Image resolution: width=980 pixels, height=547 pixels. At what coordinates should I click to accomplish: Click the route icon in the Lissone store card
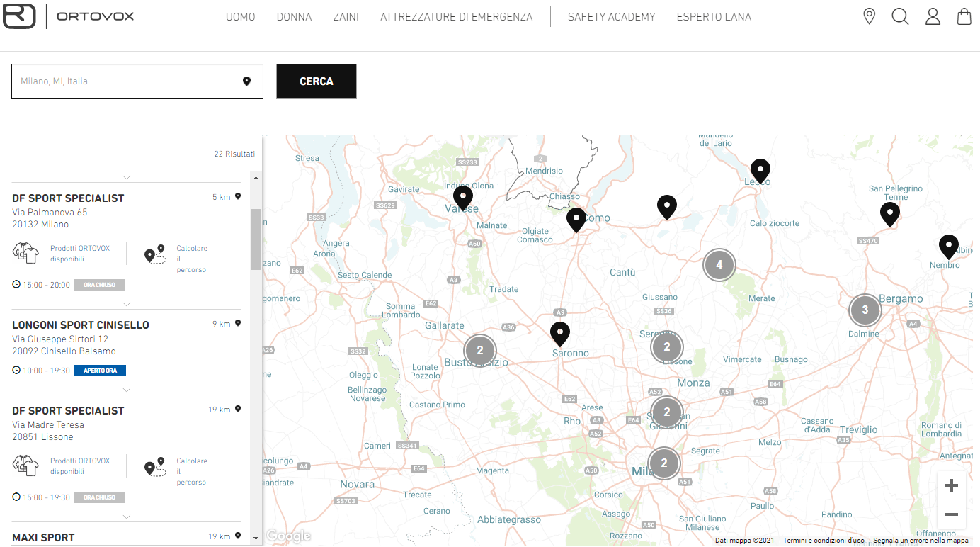tap(155, 466)
